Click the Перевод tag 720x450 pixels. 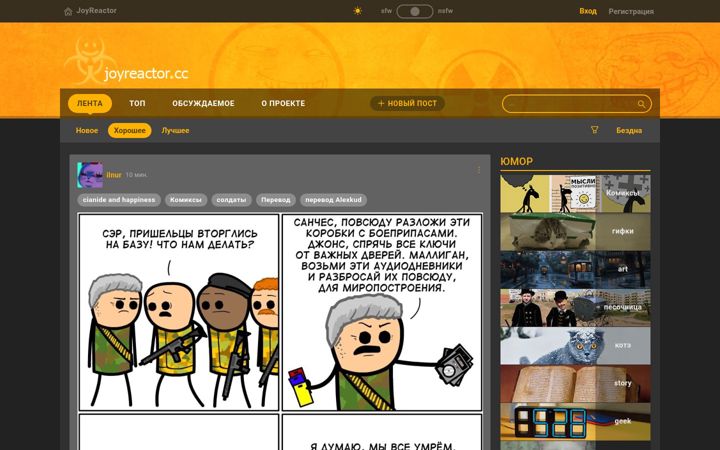tap(276, 200)
